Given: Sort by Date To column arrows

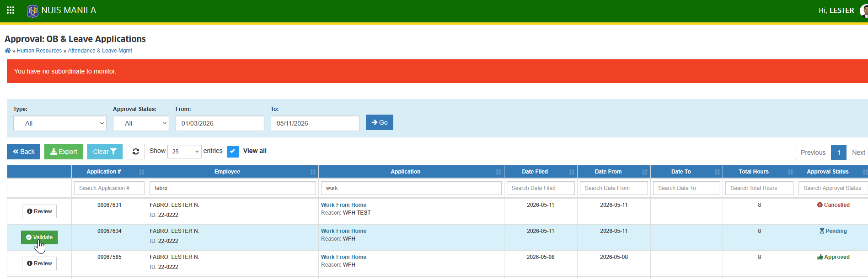Looking at the screenshot, I should [717, 172].
